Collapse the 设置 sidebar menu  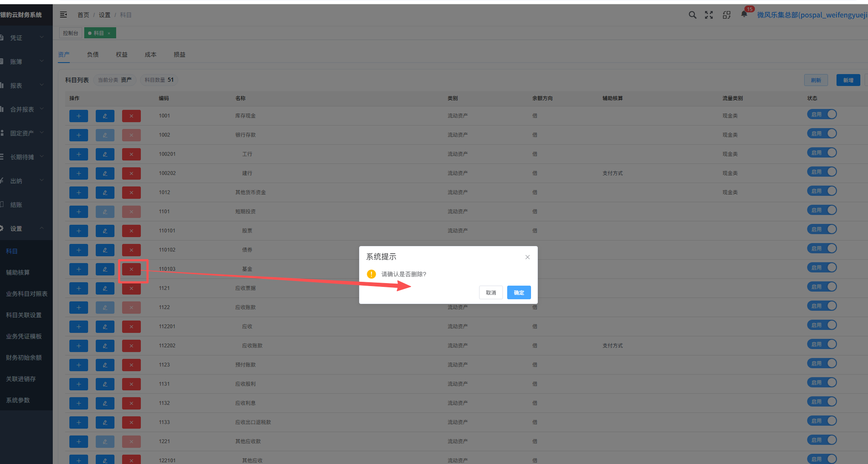pyautogui.click(x=24, y=229)
